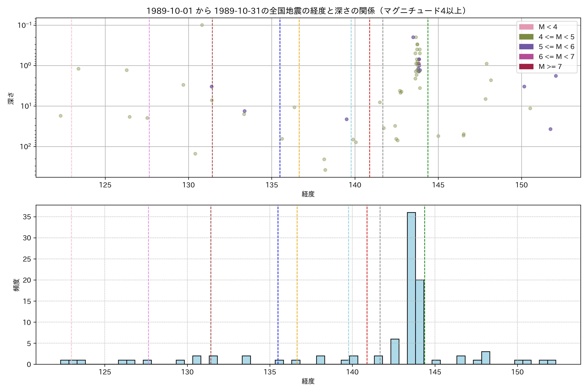Click the purple 5 <= M < 6 swatch

pyautogui.click(x=526, y=47)
